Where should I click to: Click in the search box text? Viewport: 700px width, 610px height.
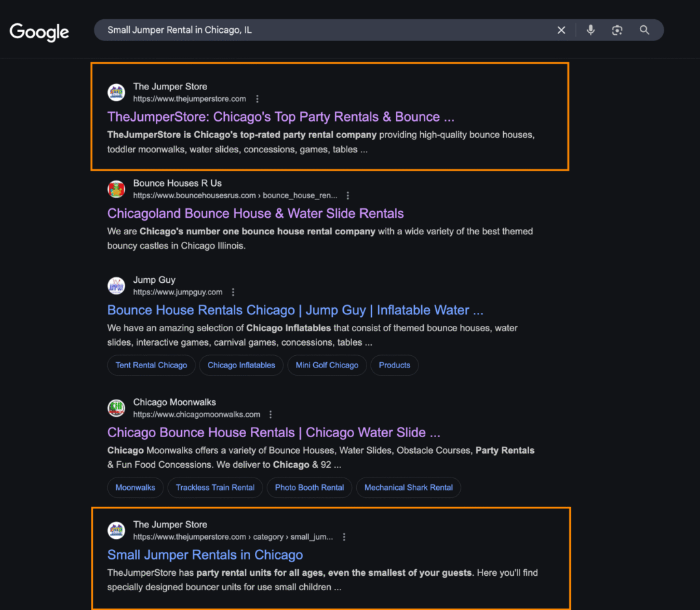tap(180, 30)
